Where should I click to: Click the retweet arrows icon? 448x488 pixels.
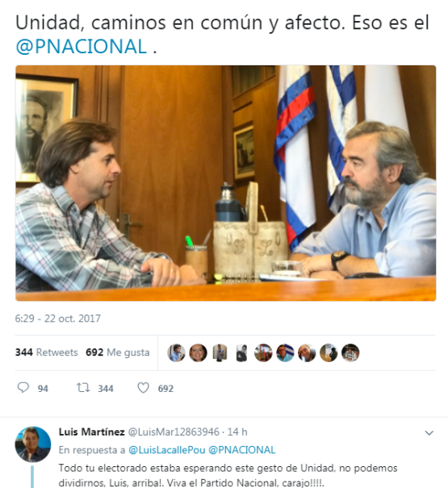[83, 388]
